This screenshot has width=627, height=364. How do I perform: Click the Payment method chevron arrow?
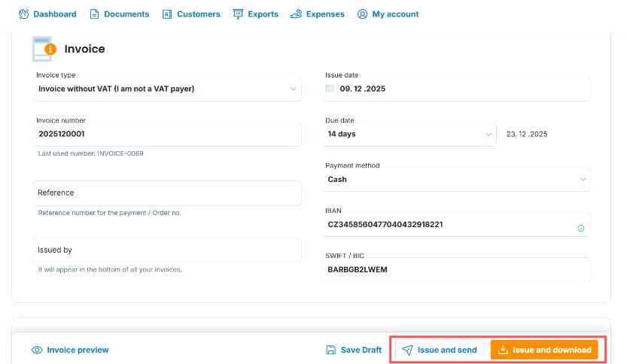click(583, 180)
